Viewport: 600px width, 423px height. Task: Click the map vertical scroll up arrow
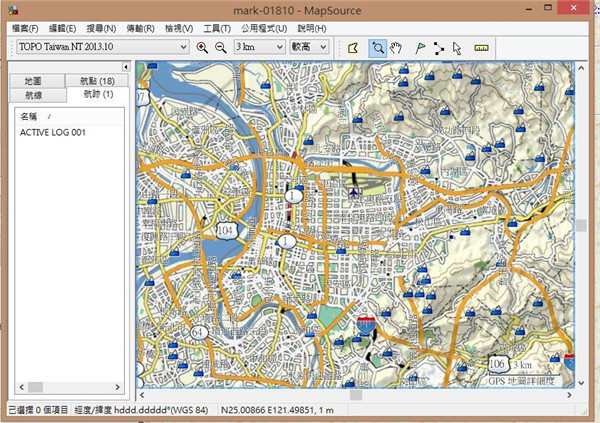(581, 68)
